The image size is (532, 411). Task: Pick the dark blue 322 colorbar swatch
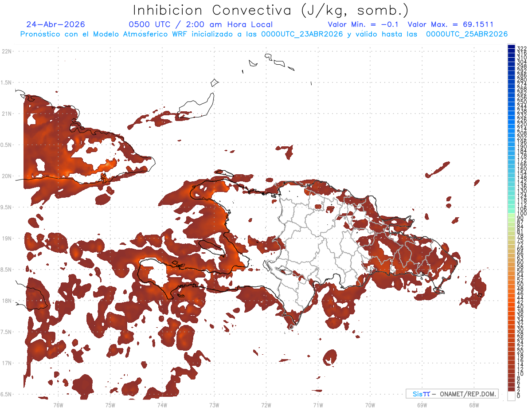[x=511, y=47]
